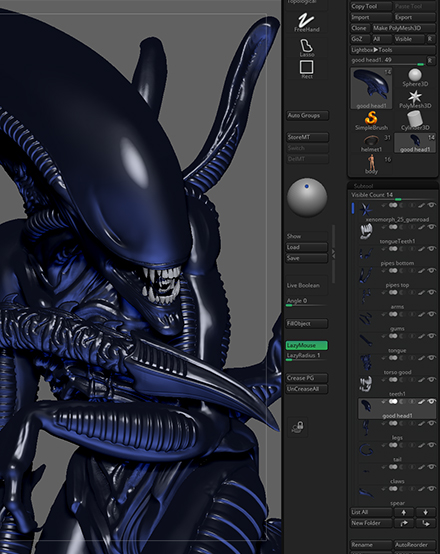Click List All subtools button
The image size is (440, 554).
371,512
